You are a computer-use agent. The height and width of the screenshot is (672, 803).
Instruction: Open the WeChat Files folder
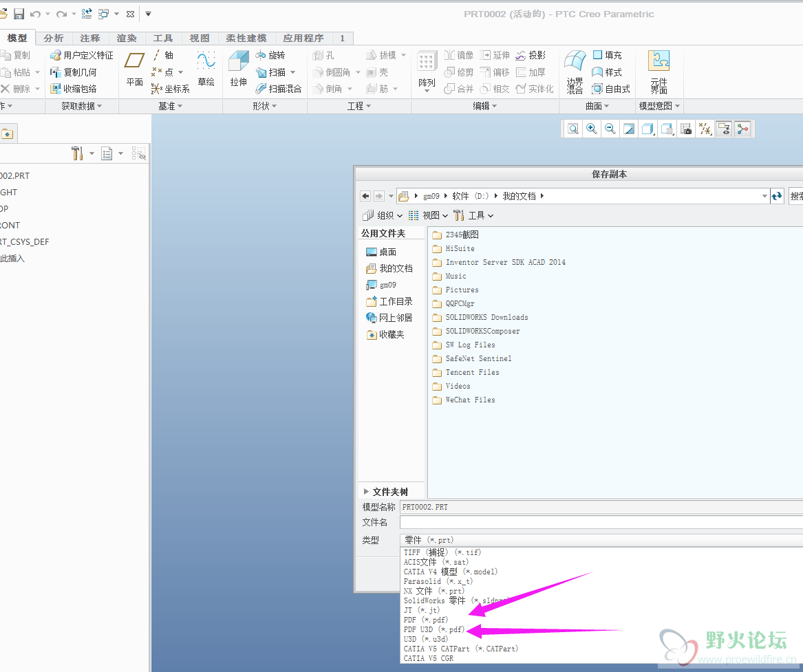click(464, 400)
